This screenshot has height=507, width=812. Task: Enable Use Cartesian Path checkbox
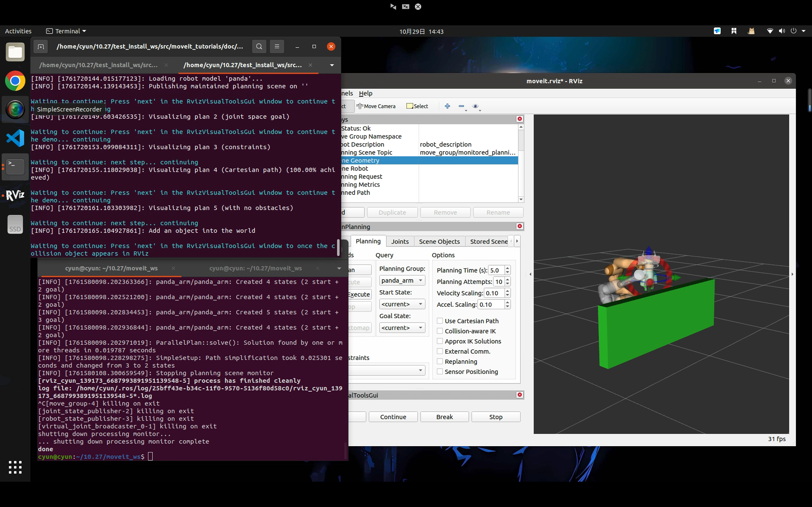(x=440, y=321)
